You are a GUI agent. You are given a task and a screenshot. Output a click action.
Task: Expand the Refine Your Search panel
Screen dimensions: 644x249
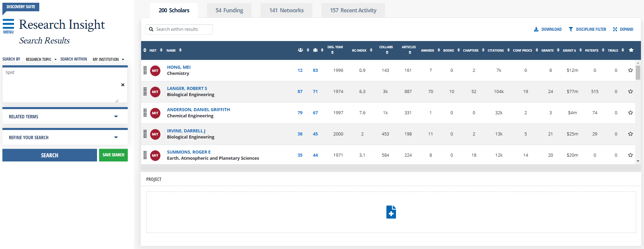(65, 137)
